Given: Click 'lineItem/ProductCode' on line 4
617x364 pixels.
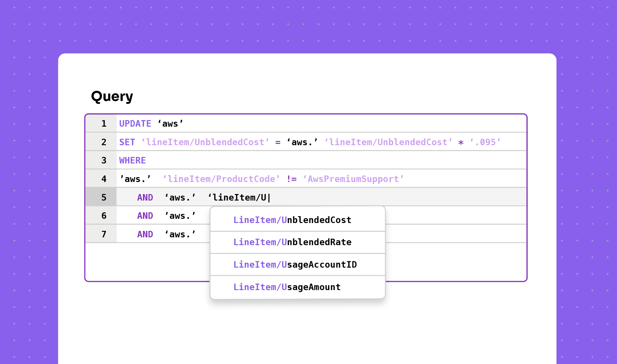Looking at the screenshot, I should [x=221, y=179].
